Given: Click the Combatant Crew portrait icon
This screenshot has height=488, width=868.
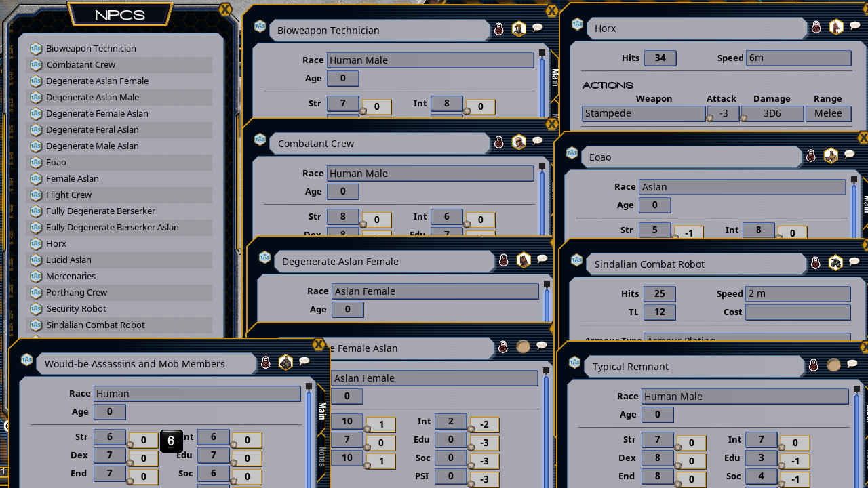Looking at the screenshot, I should [x=519, y=142].
